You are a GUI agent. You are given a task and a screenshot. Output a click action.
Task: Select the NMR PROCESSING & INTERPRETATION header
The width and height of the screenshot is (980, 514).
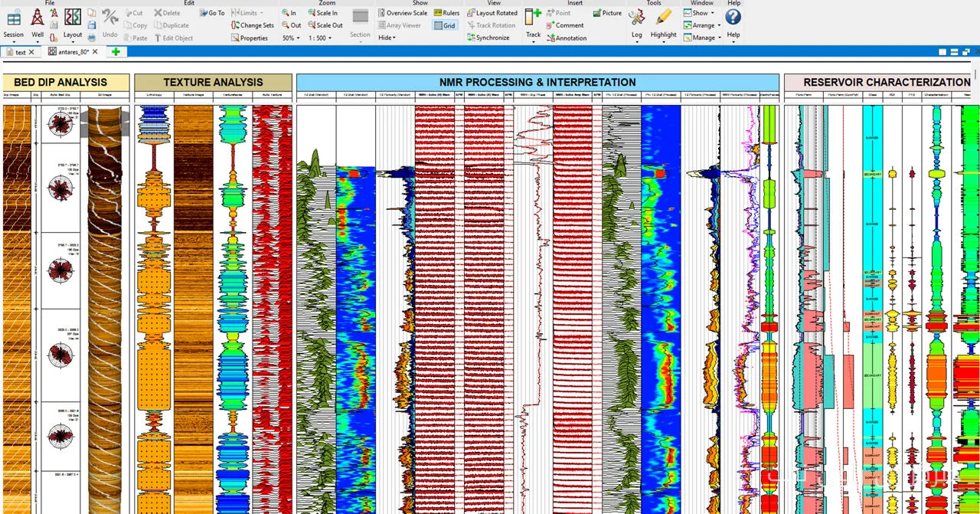(537, 82)
